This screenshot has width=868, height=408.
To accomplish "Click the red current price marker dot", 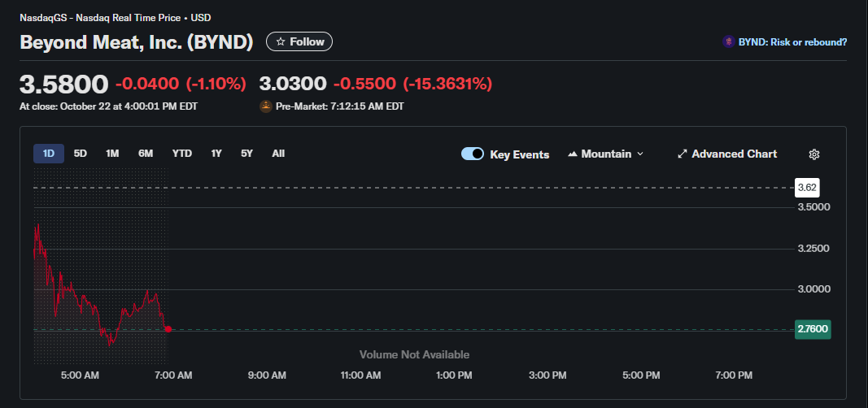I will (x=168, y=329).
